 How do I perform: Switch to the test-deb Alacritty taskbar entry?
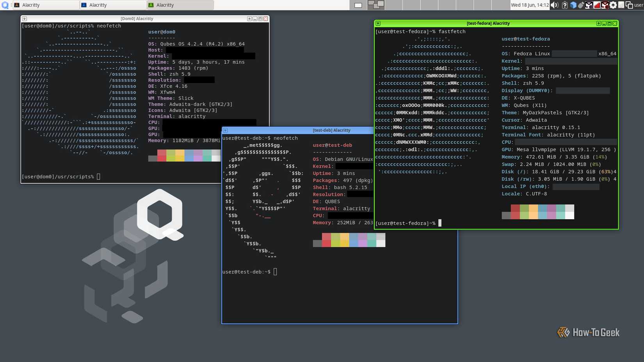point(112,5)
